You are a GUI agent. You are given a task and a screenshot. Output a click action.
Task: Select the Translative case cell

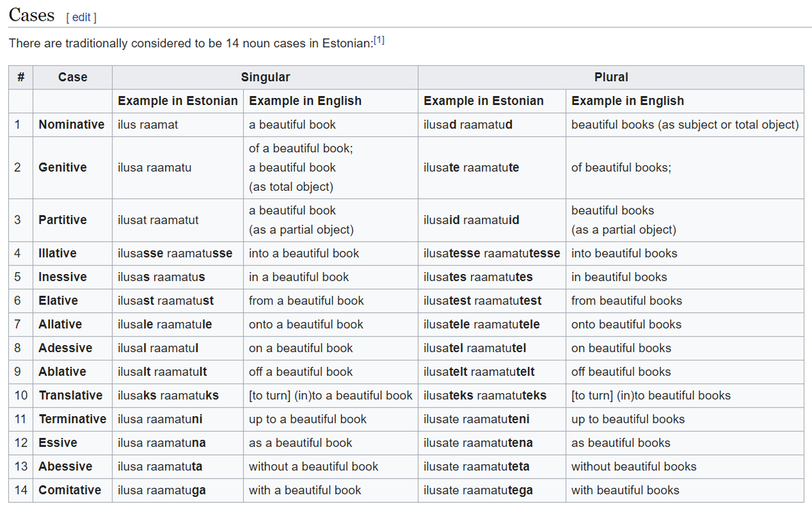[71, 395]
